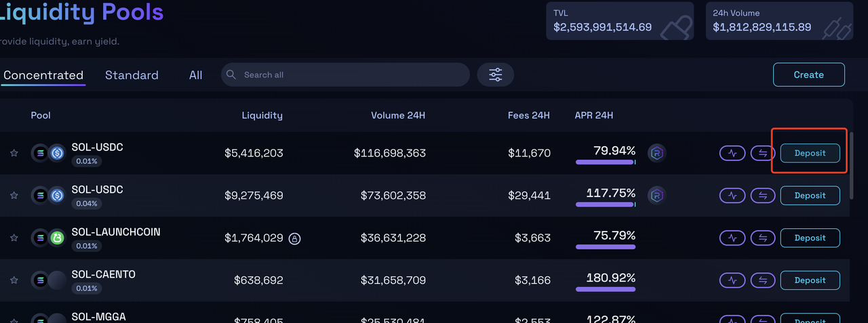Open chart icon for SOL-USDC 0.01% pool
Image resolution: width=868 pixels, height=323 pixels.
pos(732,153)
